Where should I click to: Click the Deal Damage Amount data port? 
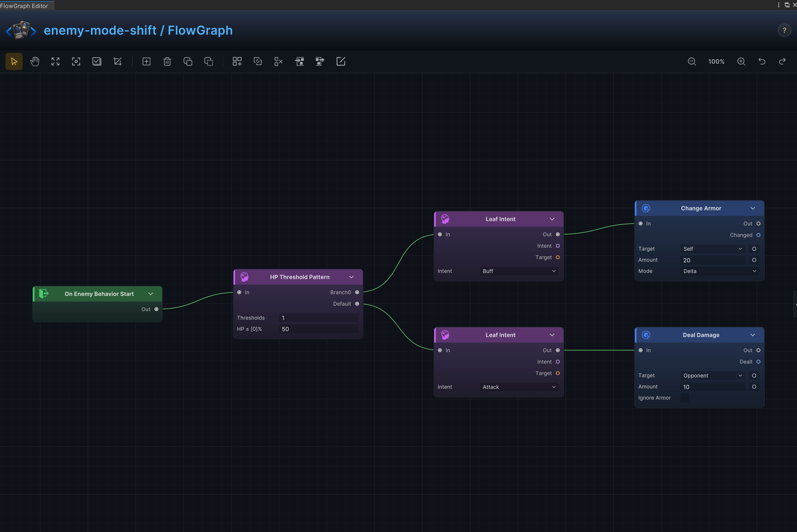[x=754, y=387]
